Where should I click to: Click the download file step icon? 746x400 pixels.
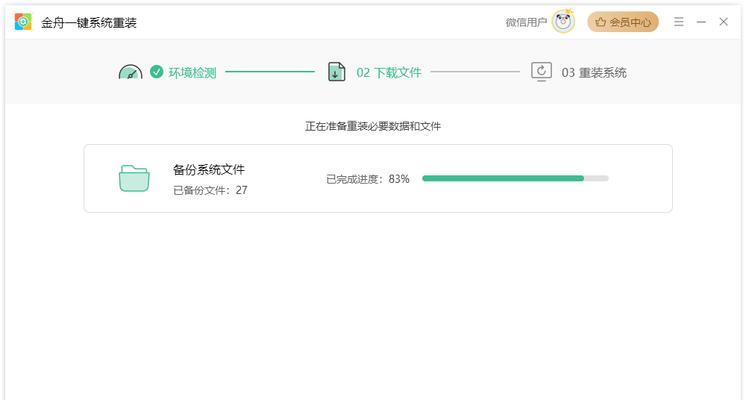[x=336, y=72]
